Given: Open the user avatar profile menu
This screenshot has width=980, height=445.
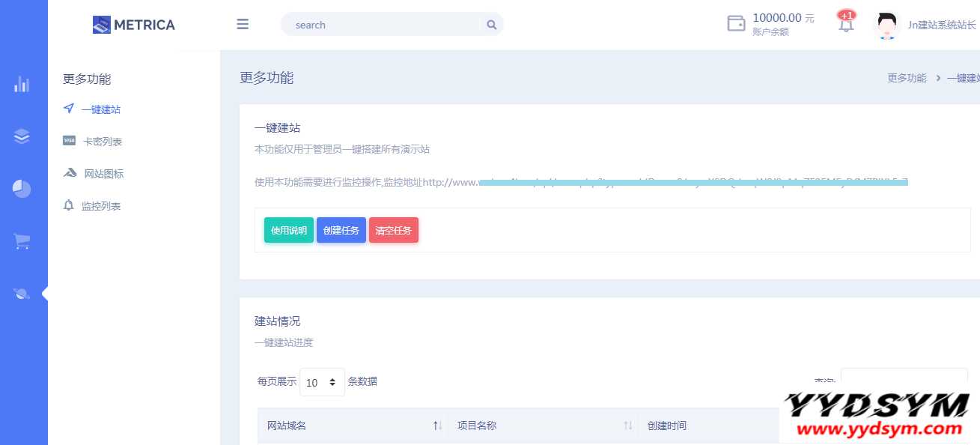Looking at the screenshot, I should click(x=886, y=25).
